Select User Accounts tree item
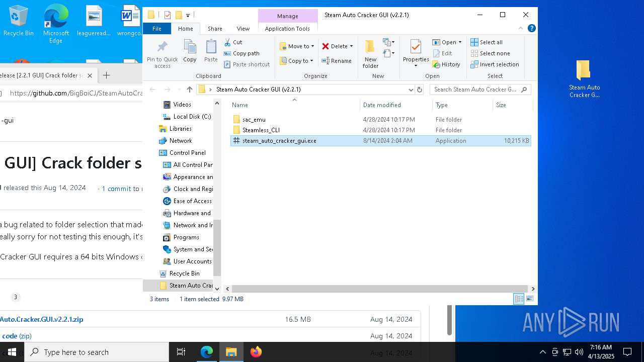 [192, 261]
